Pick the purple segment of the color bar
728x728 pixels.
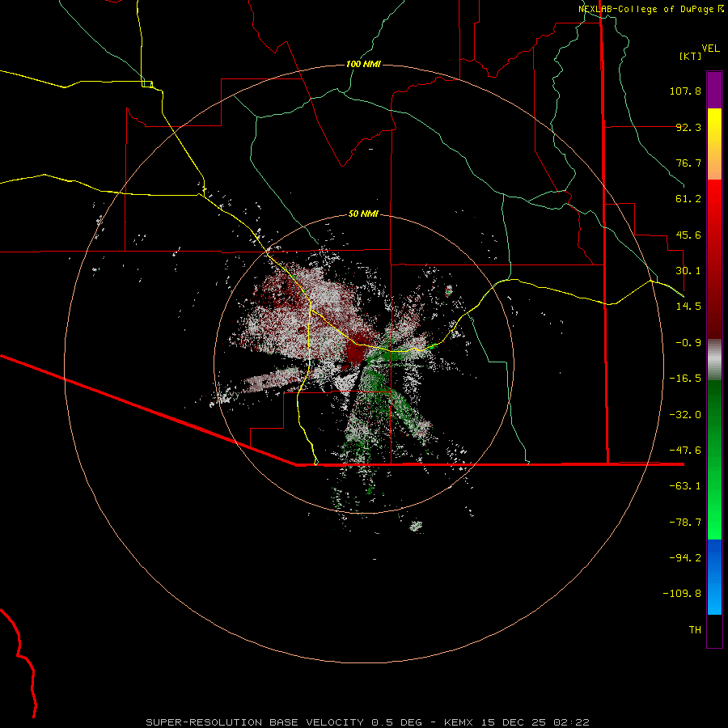[x=714, y=90]
